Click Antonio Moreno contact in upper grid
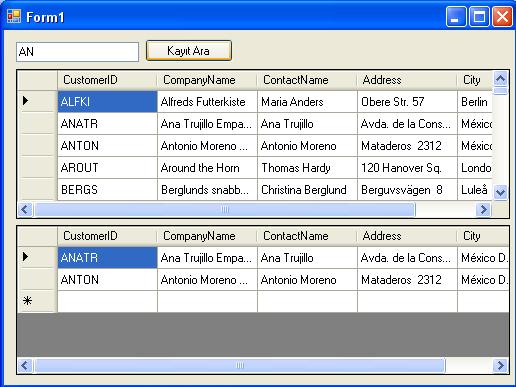The height and width of the screenshot is (387, 516). [307, 146]
